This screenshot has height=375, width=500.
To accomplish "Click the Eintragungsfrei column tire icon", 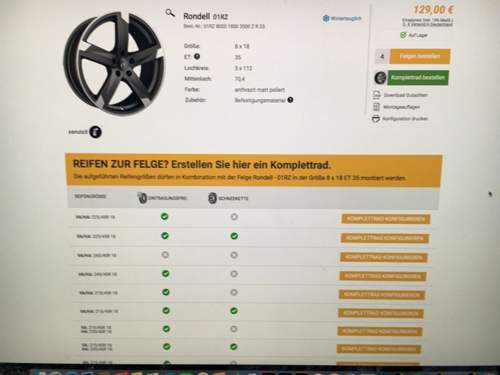I will point(142,198).
